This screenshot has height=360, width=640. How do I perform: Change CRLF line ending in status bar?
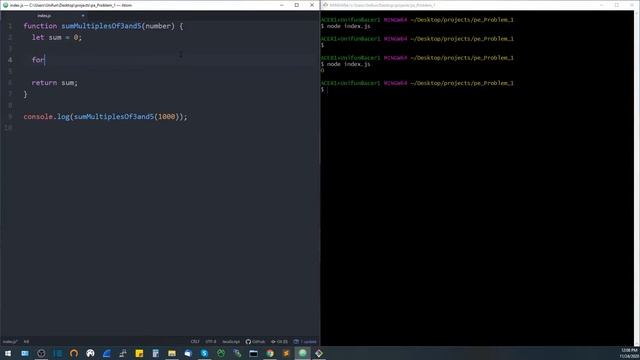click(195, 342)
